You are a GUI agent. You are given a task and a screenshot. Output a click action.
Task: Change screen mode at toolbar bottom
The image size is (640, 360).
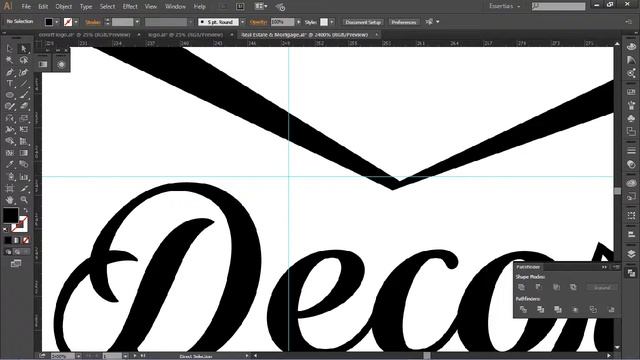[16, 264]
